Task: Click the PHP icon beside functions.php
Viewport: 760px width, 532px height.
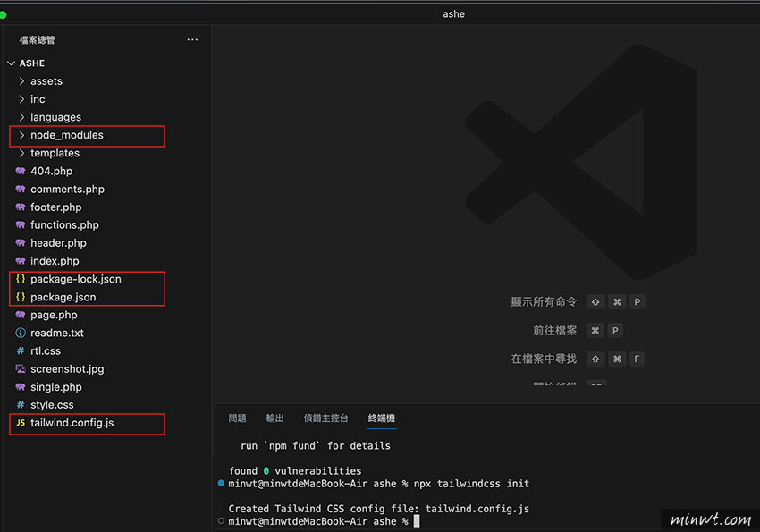Action: pyautogui.click(x=21, y=224)
